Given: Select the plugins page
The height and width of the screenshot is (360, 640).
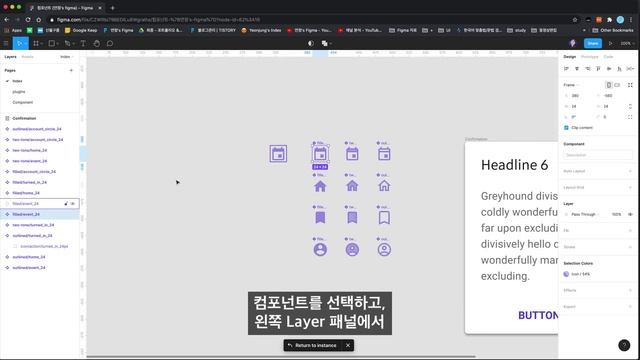Looking at the screenshot, I should click(19, 92).
